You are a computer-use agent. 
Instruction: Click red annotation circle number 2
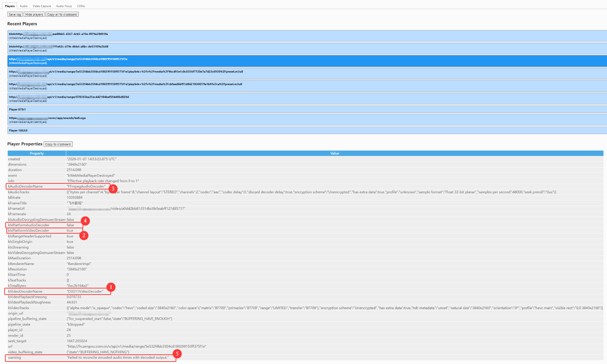coord(84,235)
